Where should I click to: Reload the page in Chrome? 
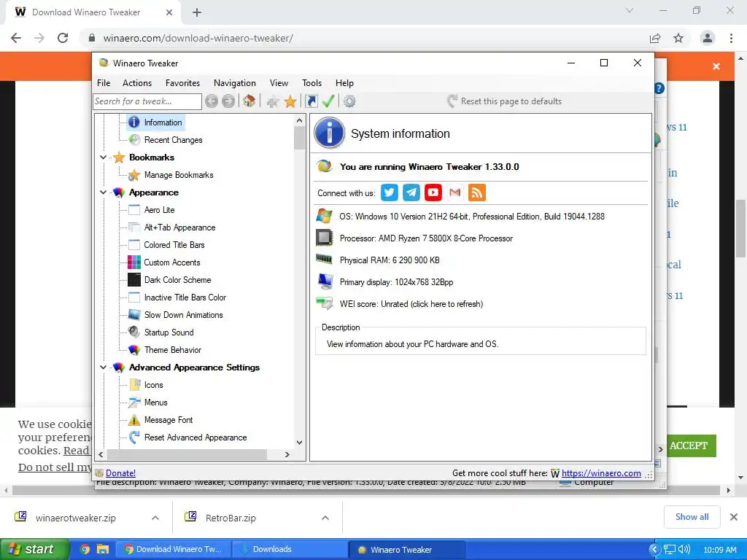click(x=63, y=38)
